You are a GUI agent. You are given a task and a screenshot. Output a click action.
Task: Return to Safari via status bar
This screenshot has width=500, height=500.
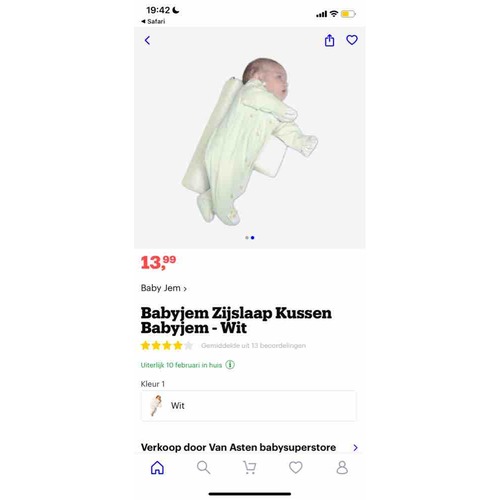pyautogui.click(x=153, y=21)
